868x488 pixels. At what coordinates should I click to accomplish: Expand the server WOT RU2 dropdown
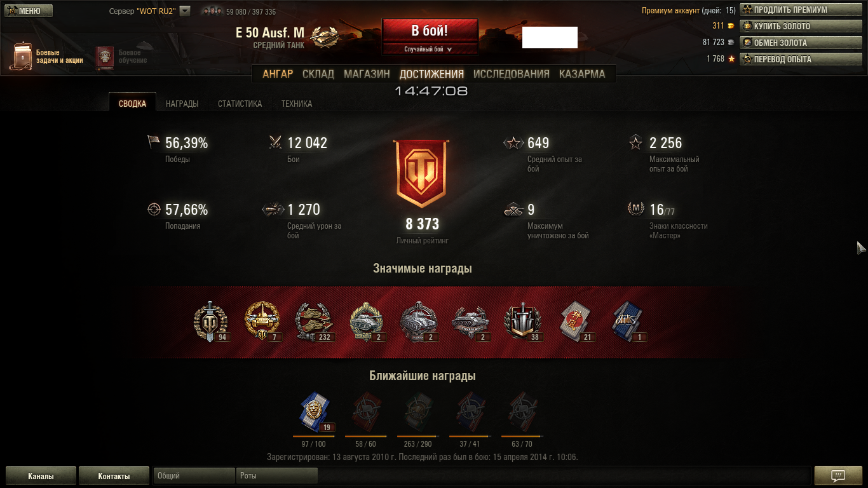click(185, 11)
